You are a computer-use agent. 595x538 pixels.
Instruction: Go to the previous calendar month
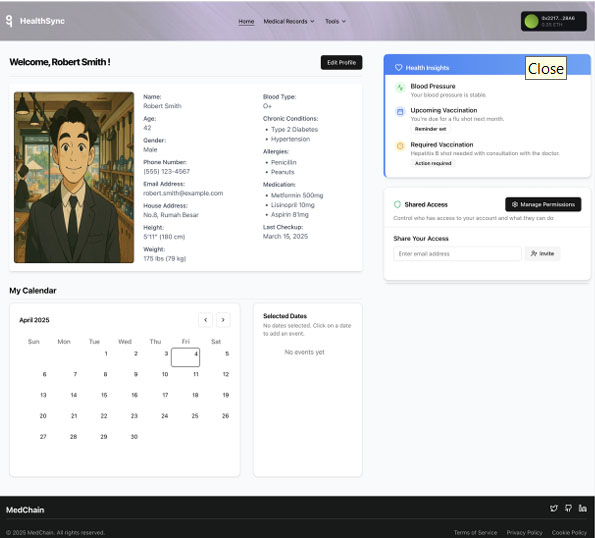point(205,320)
